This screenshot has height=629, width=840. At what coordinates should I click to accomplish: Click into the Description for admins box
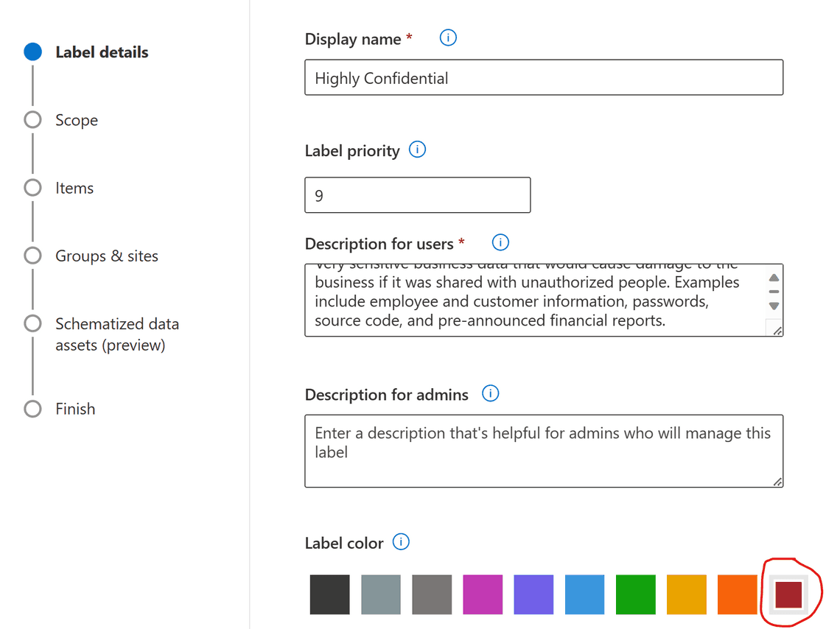tap(544, 451)
